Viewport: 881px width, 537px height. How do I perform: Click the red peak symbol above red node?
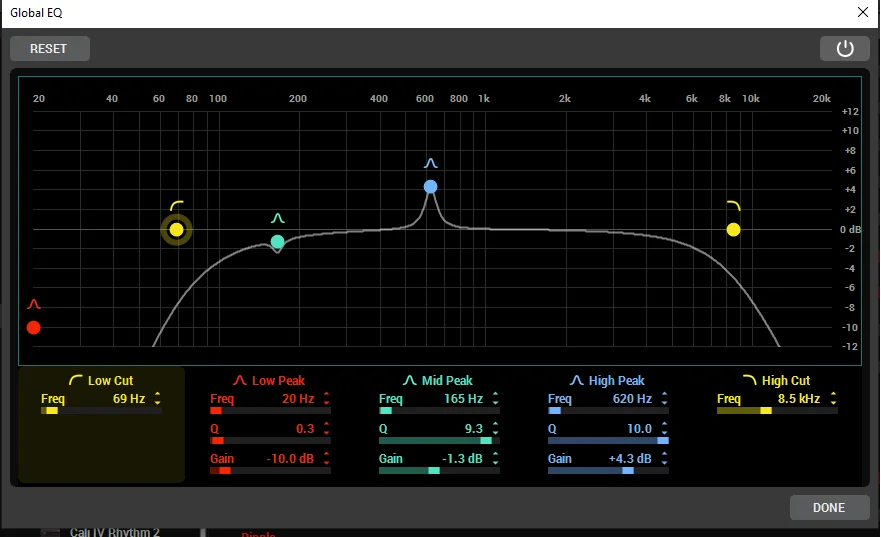click(34, 304)
